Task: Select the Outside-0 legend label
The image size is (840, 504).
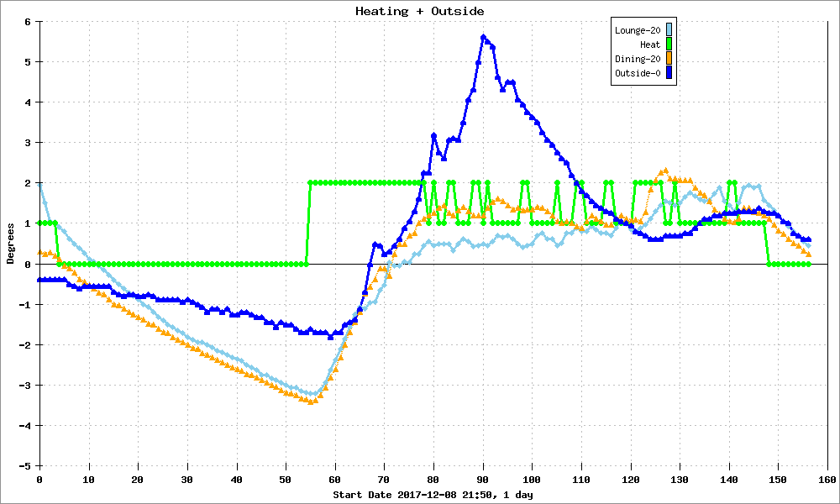Action: click(638, 73)
